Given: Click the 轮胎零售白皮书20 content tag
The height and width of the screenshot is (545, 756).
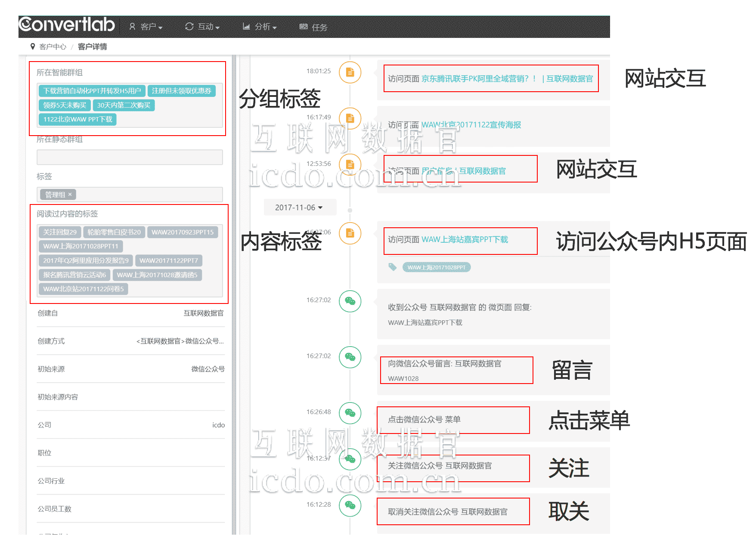Looking at the screenshot, I should pyautogui.click(x=114, y=232).
